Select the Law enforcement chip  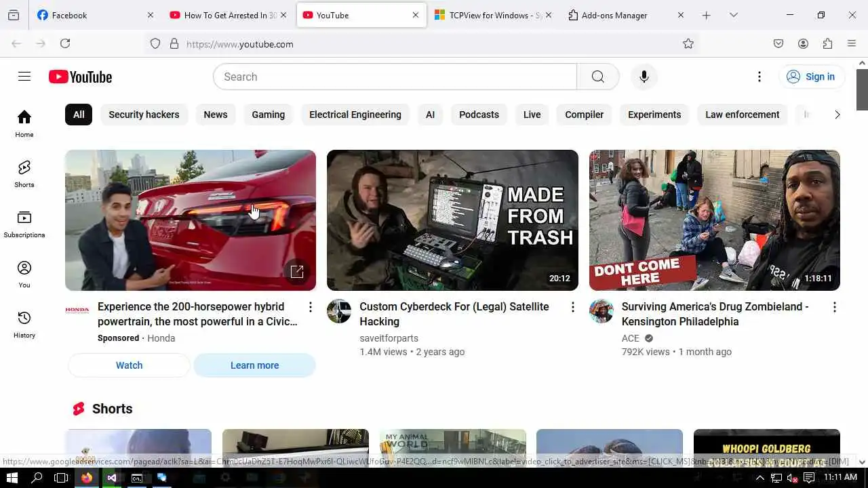point(743,115)
